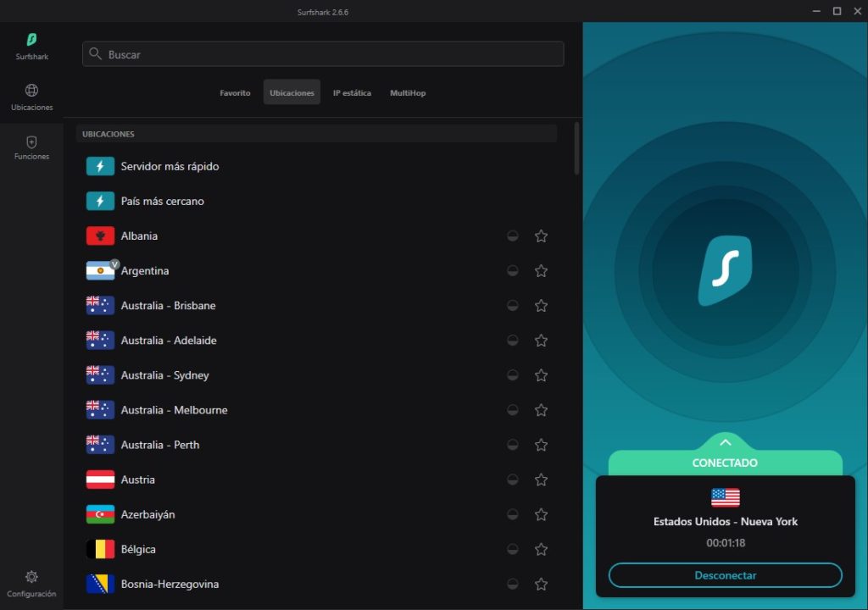The image size is (868, 610).
Task: Toggle favorite star for Australia - Sydney
Action: point(541,375)
